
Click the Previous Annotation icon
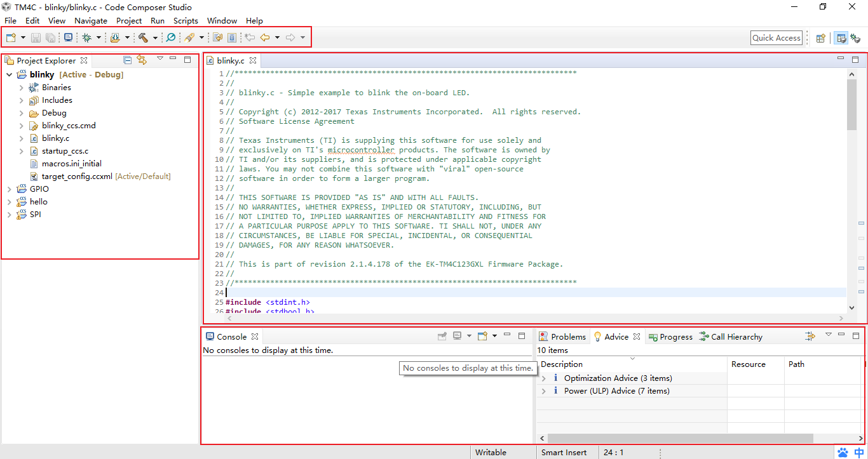(232, 38)
